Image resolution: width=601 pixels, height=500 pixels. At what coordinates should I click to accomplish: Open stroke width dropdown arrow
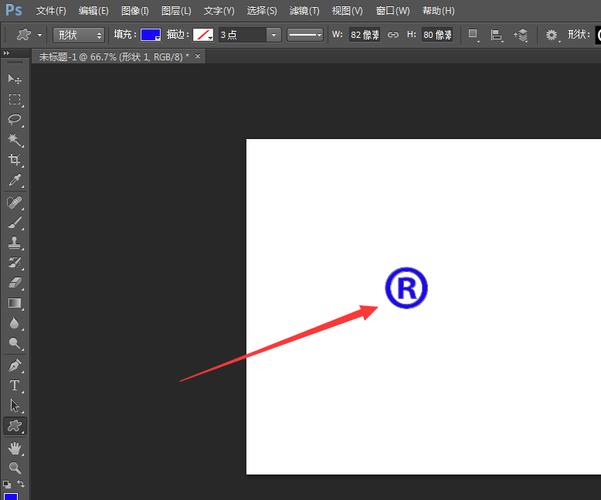tap(274, 35)
